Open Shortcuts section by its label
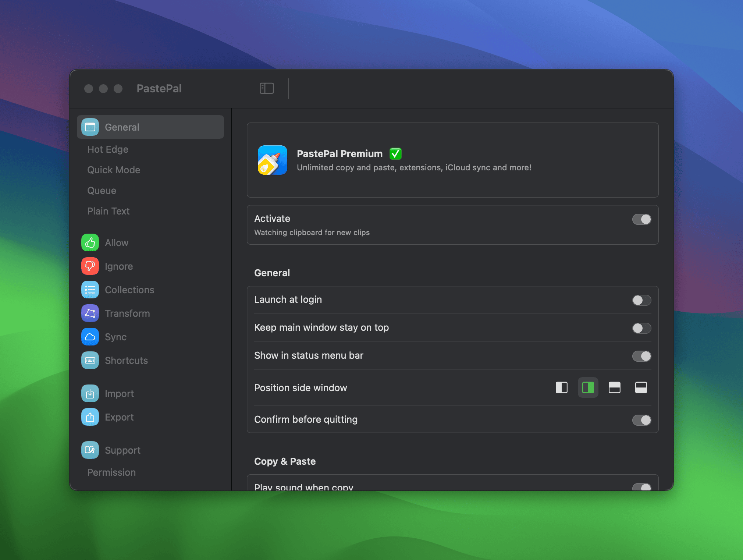 pyautogui.click(x=126, y=360)
